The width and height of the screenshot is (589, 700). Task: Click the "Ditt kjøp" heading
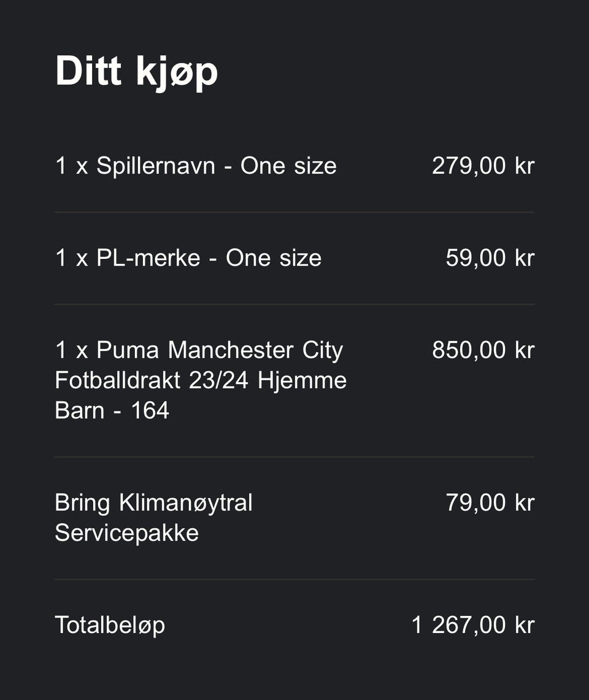click(x=136, y=72)
